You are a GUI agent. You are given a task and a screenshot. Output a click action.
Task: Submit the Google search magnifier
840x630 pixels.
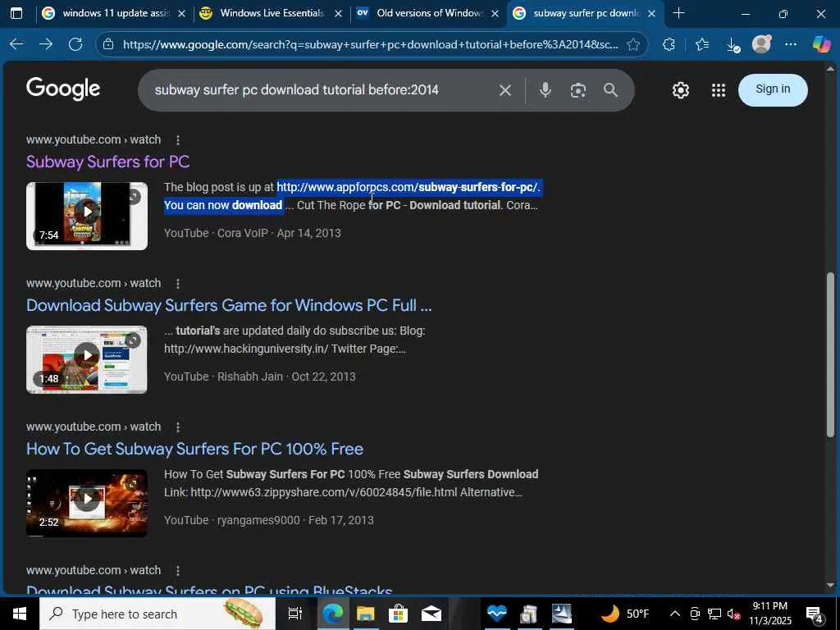pyautogui.click(x=610, y=90)
